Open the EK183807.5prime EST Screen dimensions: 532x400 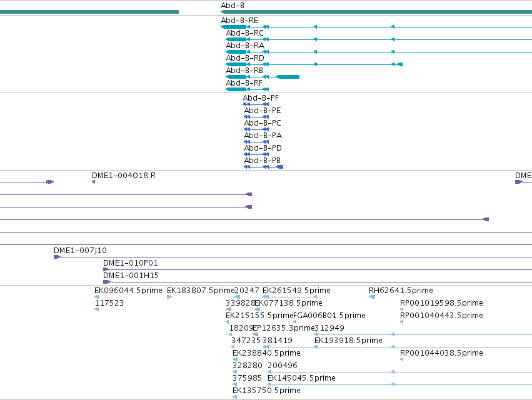[201, 291]
